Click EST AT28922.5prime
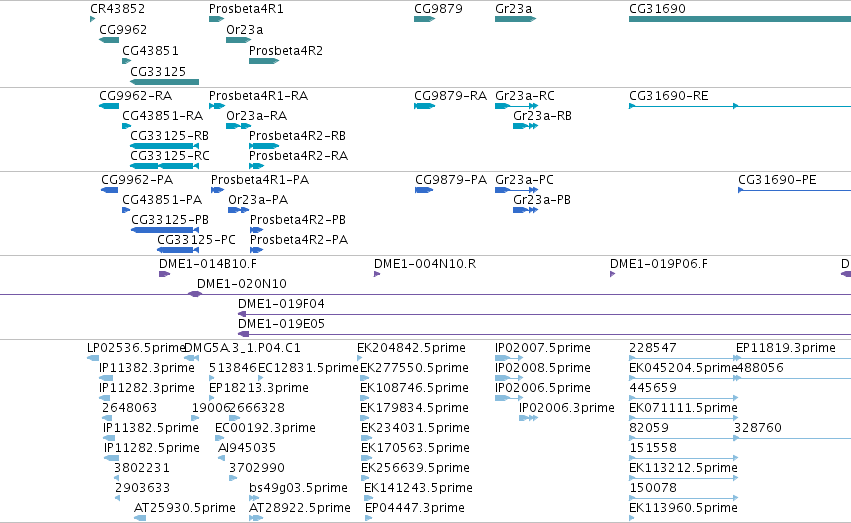The height and width of the screenshot is (523, 851). click(256, 518)
